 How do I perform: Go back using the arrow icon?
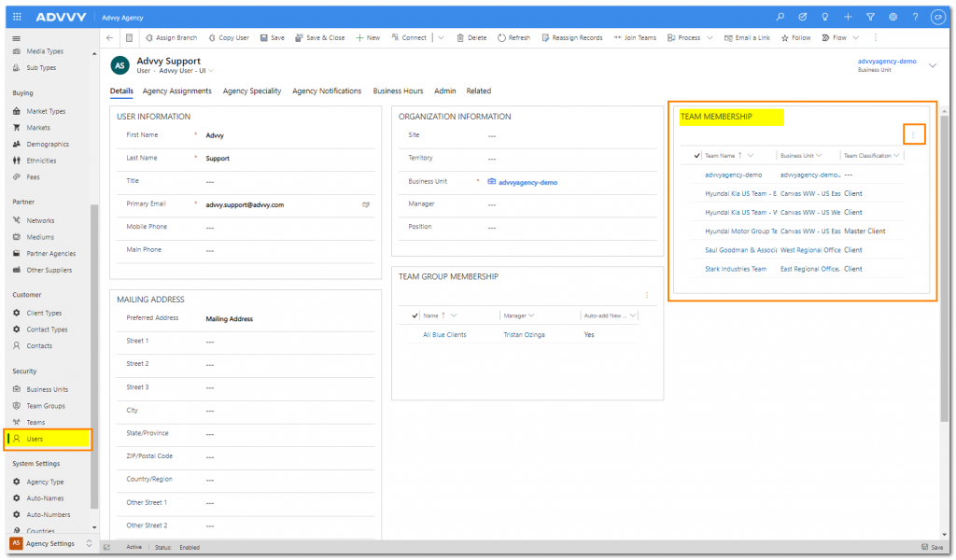point(110,38)
